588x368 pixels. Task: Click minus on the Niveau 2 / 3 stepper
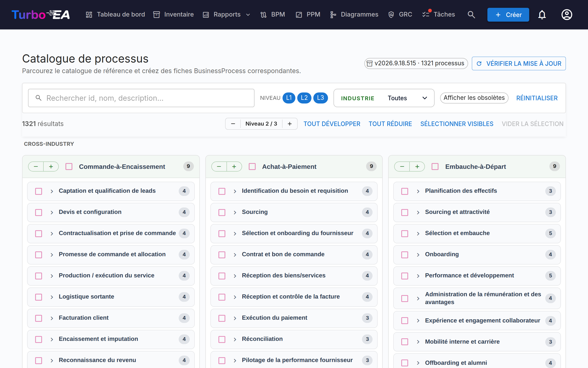point(233,124)
